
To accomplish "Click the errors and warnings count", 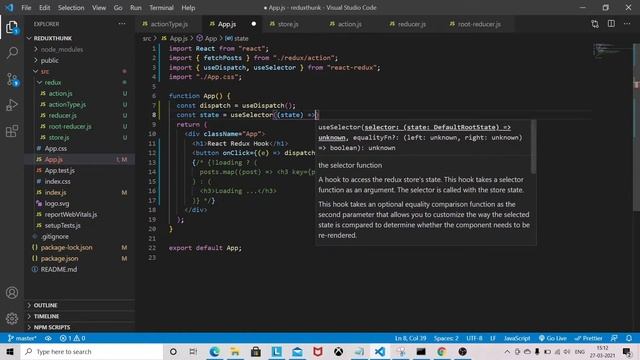I will pyautogui.click(x=72, y=338).
